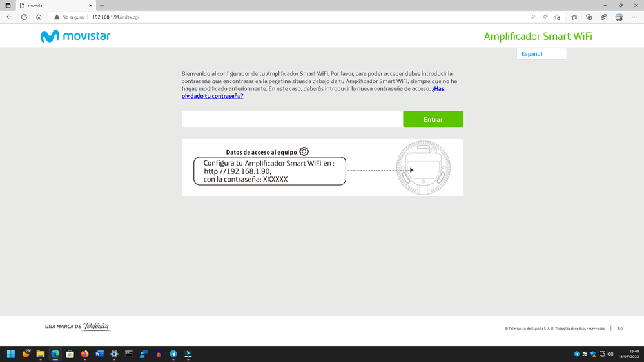Screen dimensions: 644x362
Task: Open a new browser tab
Action: [102, 5]
